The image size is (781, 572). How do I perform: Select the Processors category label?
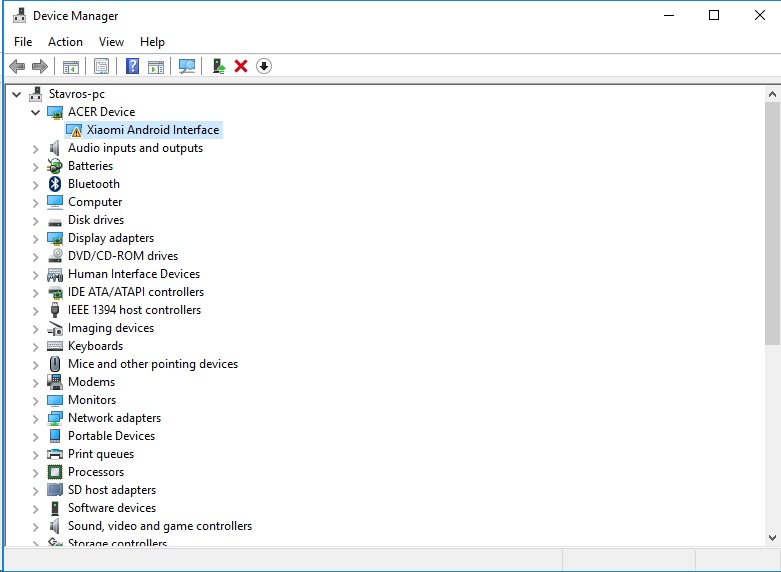[96, 472]
